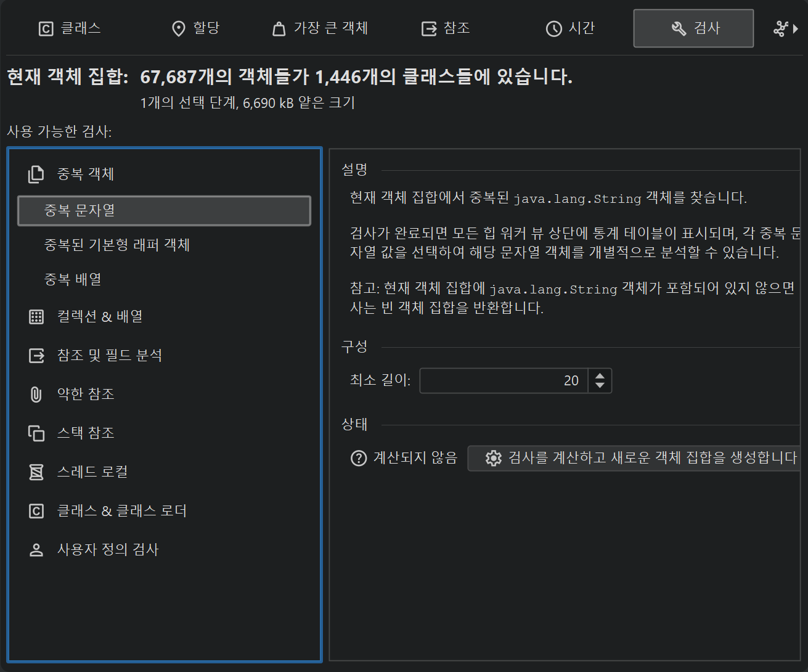This screenshot has height=672, width=808.
Task: Click the 스레드 로컬 icon
Action: pyautogui.click(x=36, y=472)
